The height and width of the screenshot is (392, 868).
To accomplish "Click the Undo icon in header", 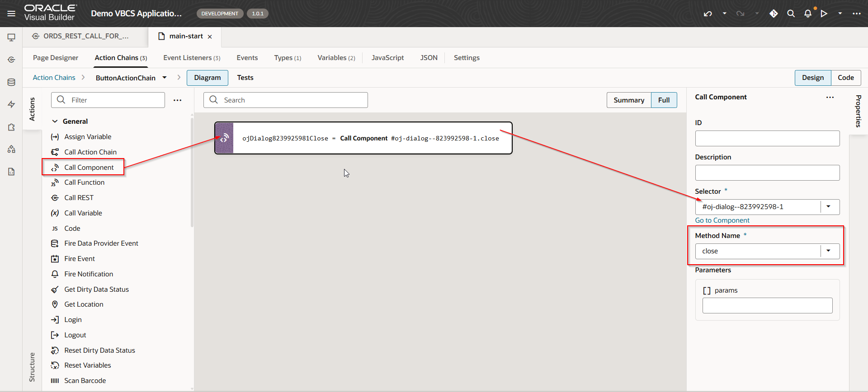I will (x=708, y=14).
